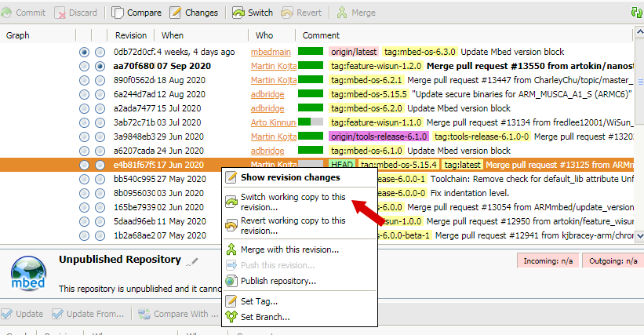This screenshot has width=644, height=335.
Task: Click the Merge with this revision icon
Action: (x=231, y=249)
